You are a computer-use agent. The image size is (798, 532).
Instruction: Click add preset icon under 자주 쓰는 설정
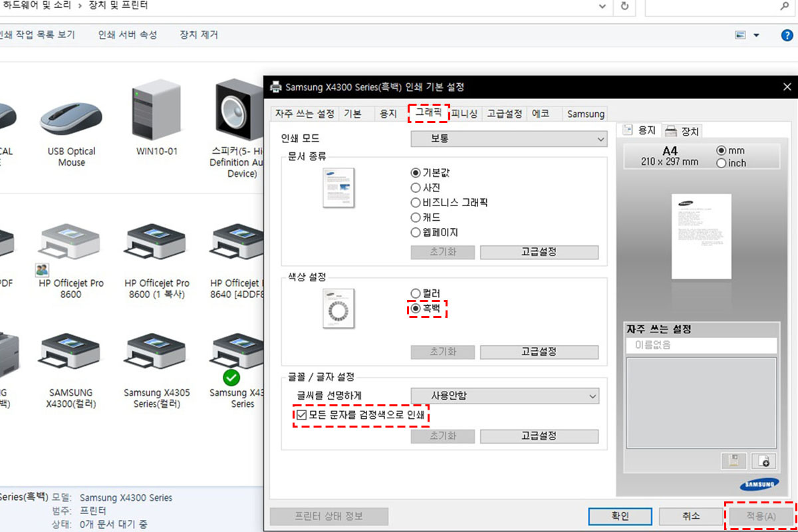764,460
